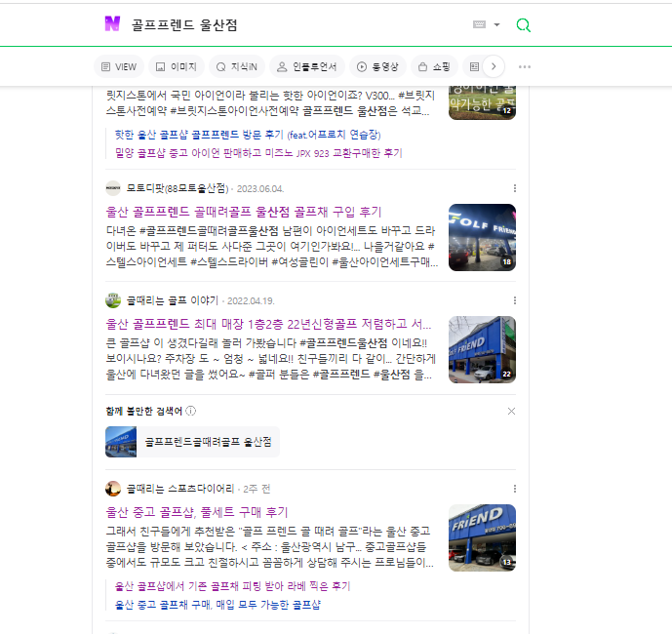
Task: Open link 밀양 골프샵 중고 아이언 판매하고
Action: tap(258, 153)
